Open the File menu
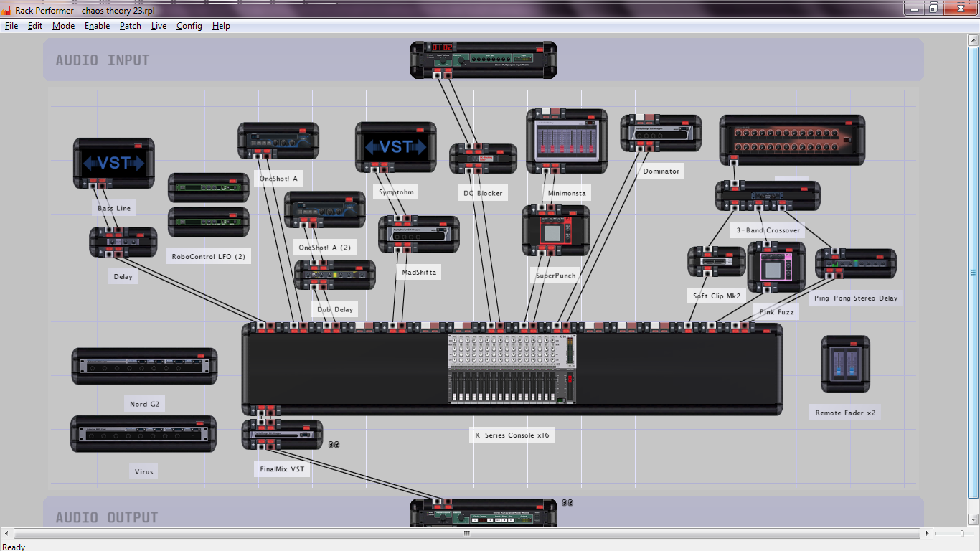The width and height of the screenshot is (980, 551). click(x=11, y=26)
